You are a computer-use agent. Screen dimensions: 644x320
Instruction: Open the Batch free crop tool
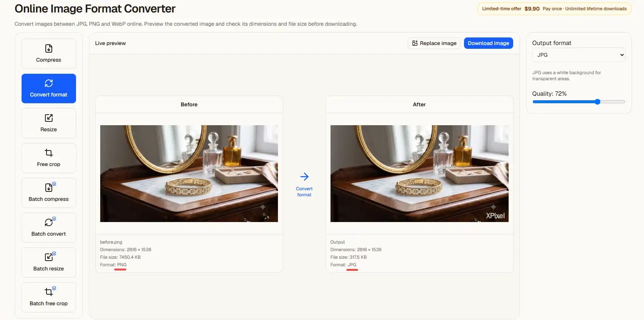pos(49,297)
